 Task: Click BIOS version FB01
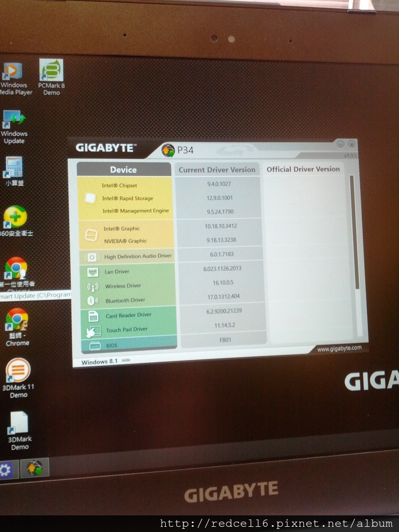point(225,340)
